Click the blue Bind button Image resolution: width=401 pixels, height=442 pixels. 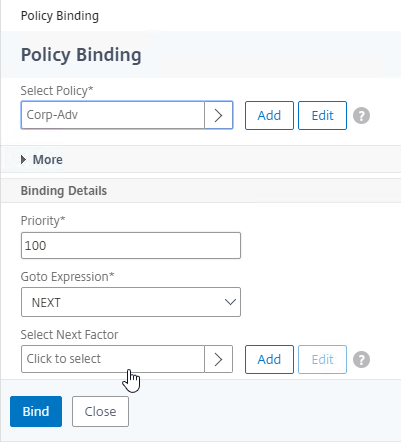click(x=36, y=411)
